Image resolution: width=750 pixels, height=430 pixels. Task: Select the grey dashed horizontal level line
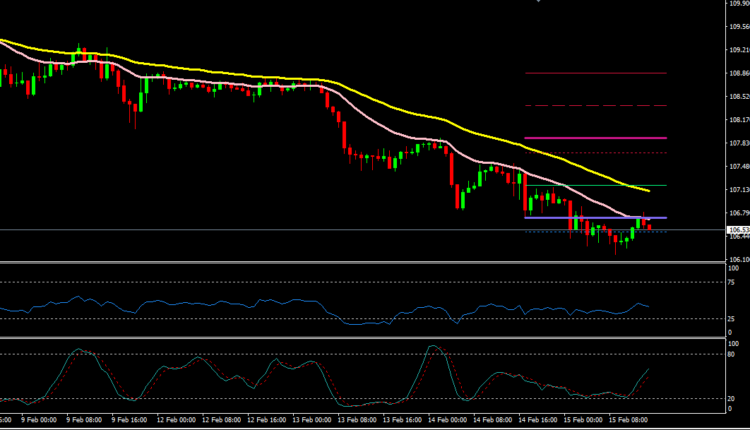(x=595, y=105)
